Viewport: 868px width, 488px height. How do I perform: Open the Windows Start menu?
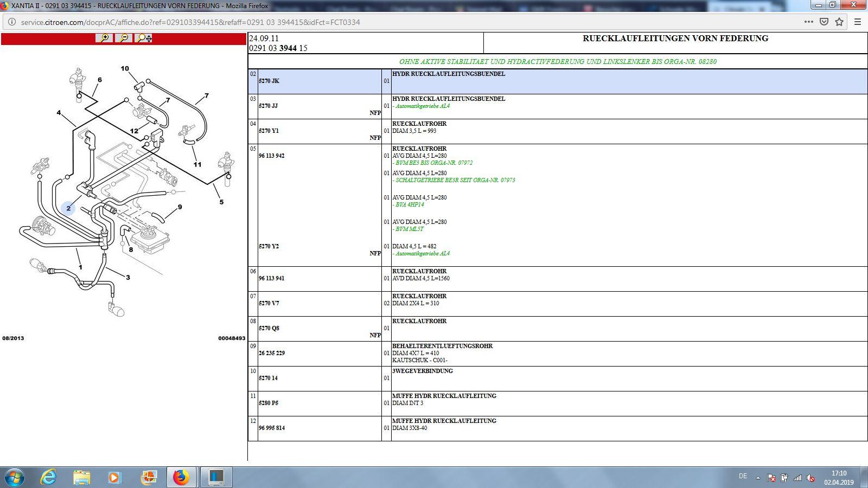tap(14, 478)
